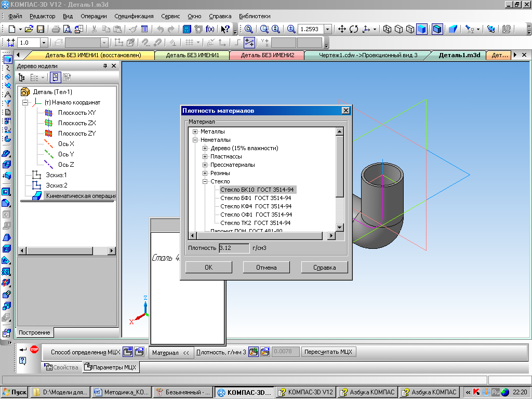
Task: Open the Спецификация menu
Action: point(134,16)
